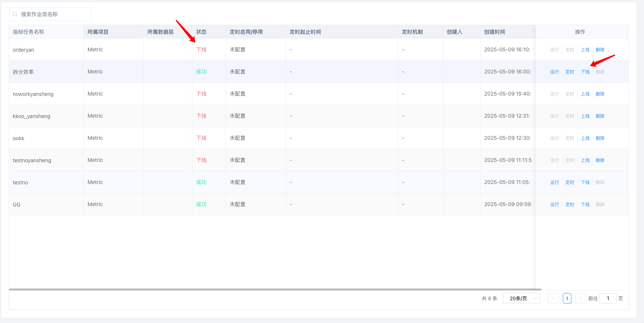
Task: Click 下线 status of orderyan
Action: tap(201, 49)
